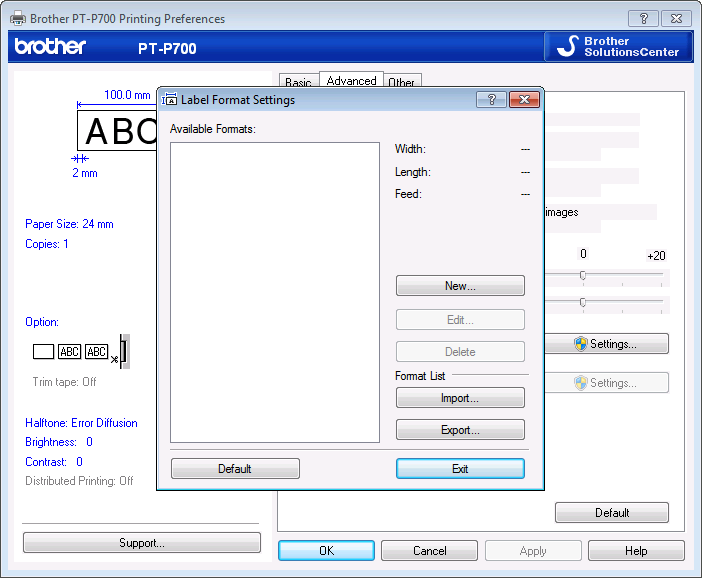Click the Label Format Settings title icon
This screenshot has height=578, width=702.
170,99
